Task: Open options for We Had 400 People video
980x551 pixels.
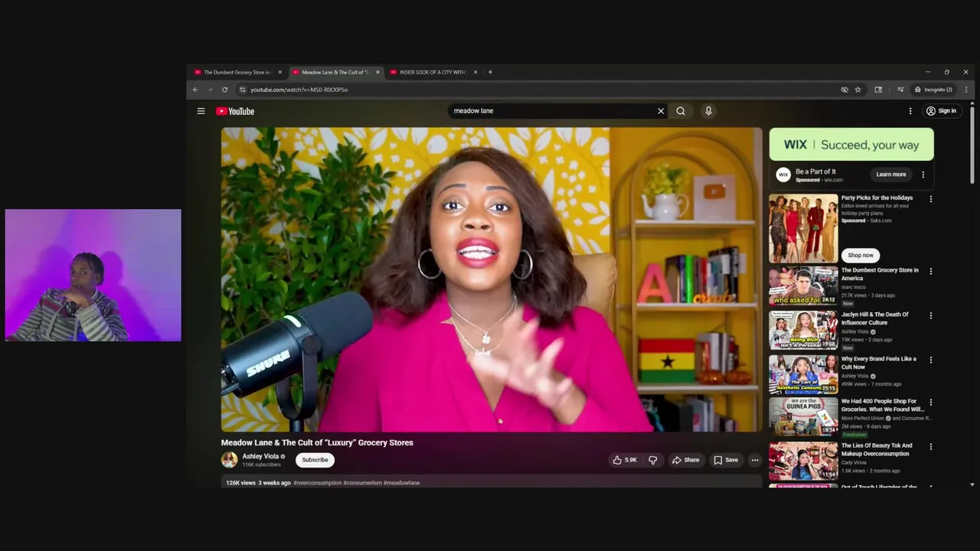Action: 931,402
